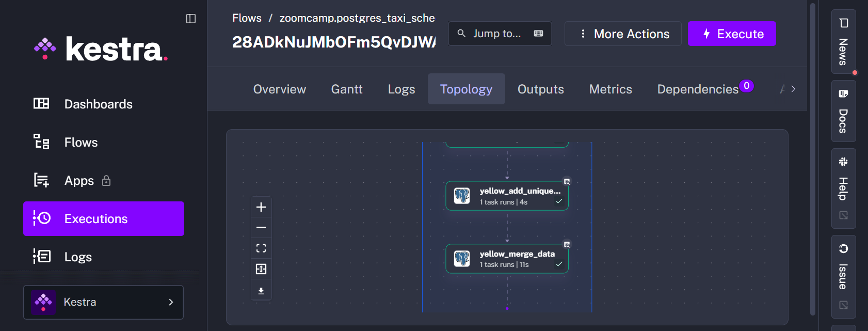868x331 pixels.
Task: Toggle topology layout orientation icon
Action: [x=261, y=269]
